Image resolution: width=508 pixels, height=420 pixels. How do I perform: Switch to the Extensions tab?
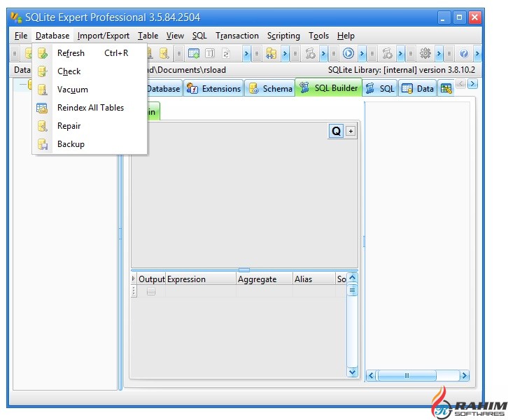pyautogui.click(x=214, y=88)
